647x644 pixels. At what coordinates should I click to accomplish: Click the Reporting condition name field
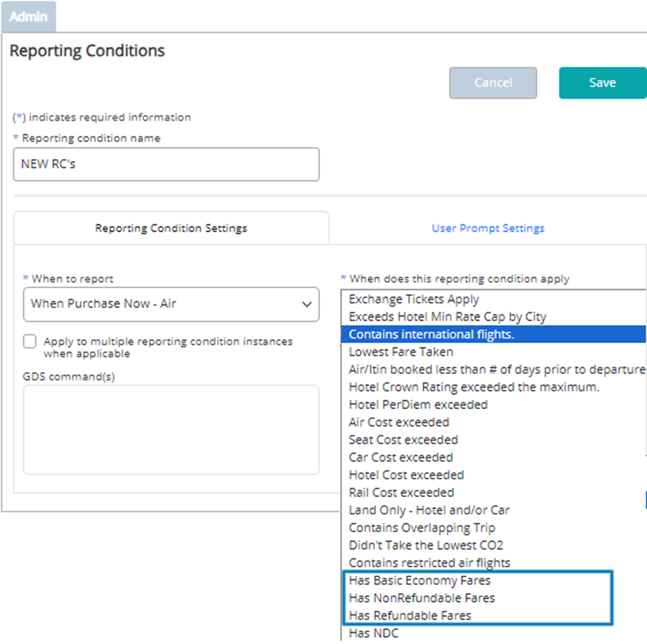(x=166, y=165)
